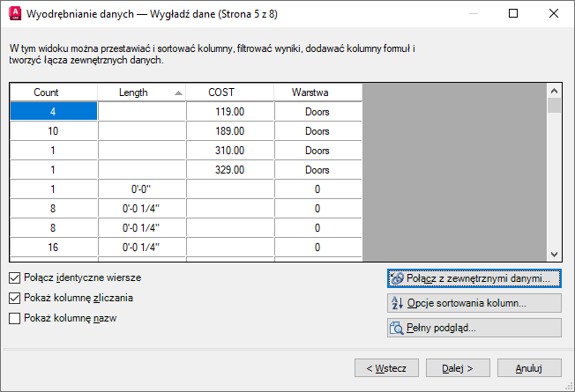The height and width of the screenshot is (392, 575).
Task: Sort by COST column header
Action: point(230,92)
